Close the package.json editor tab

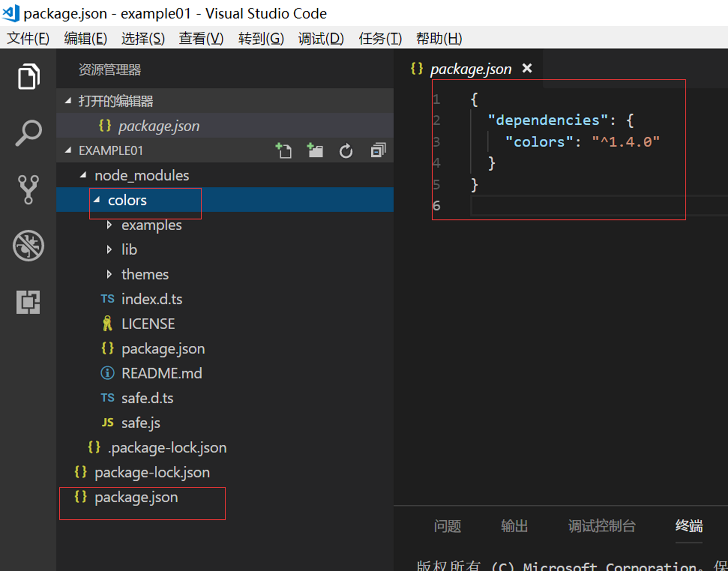527,68
